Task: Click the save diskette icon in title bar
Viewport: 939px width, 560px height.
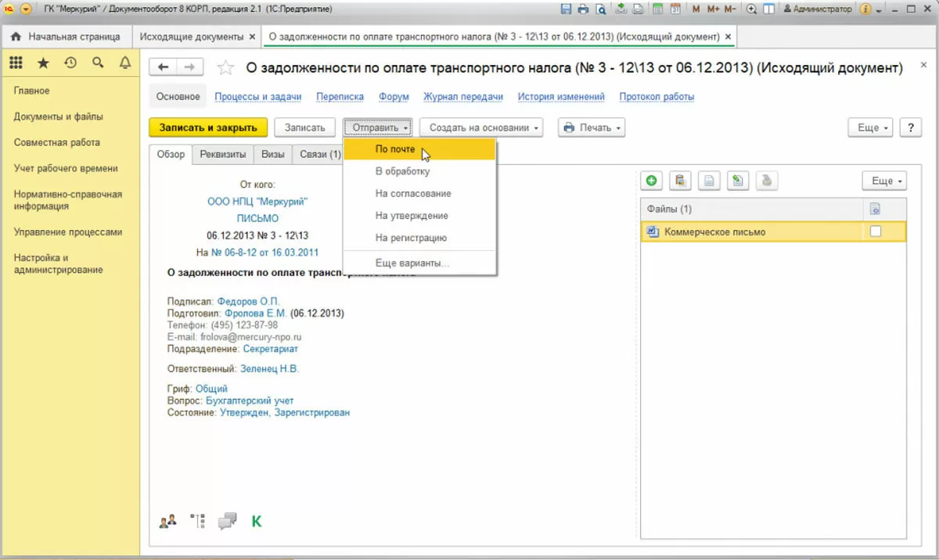Action: click(566, 9)
